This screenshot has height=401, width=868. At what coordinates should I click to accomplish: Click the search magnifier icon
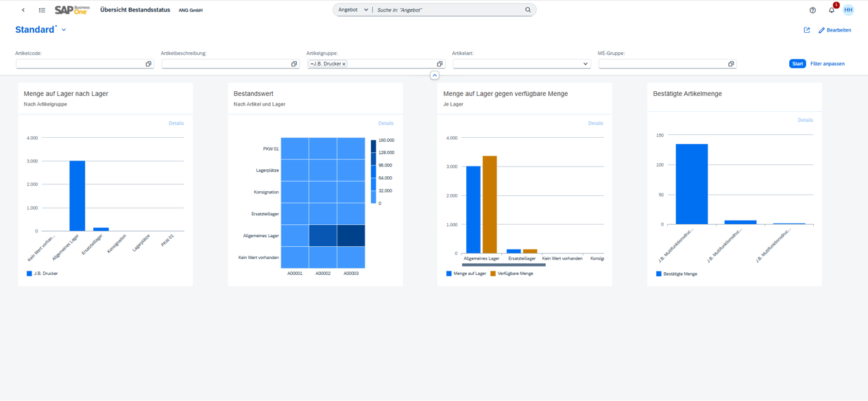[528, 10]
